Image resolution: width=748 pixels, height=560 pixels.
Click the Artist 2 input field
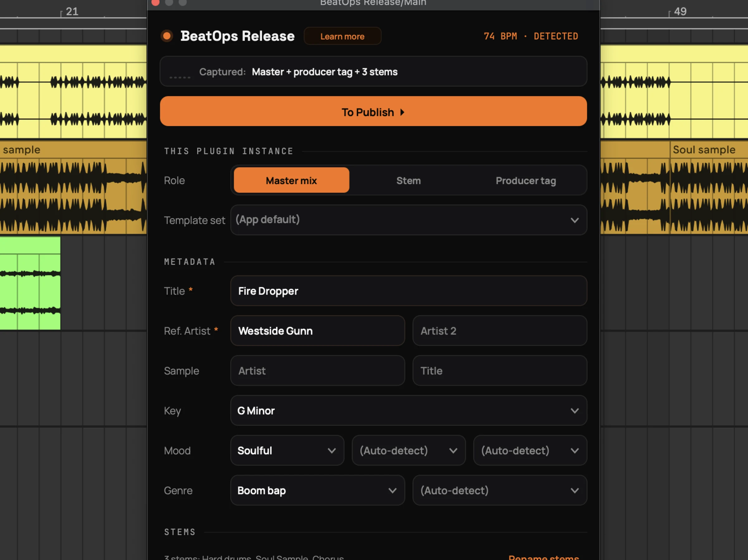500,331
